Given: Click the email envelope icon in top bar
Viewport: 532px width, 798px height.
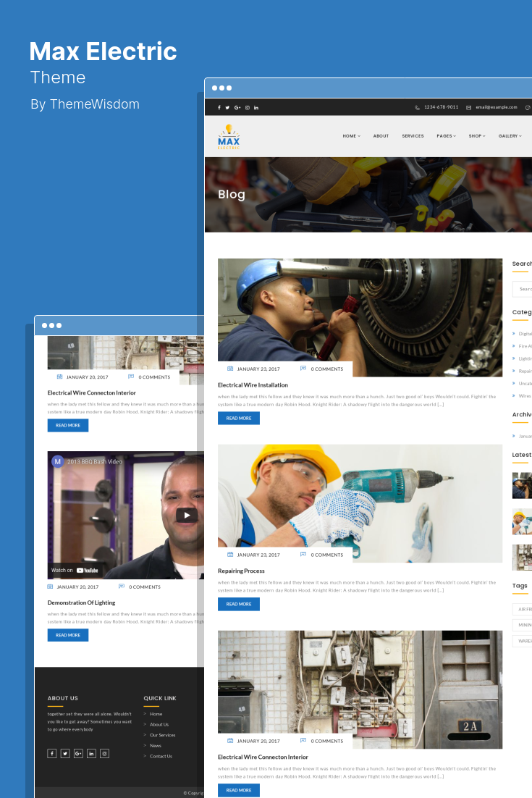Looking at the screenshot, I should pyautogui.click(x=469, y=107).
